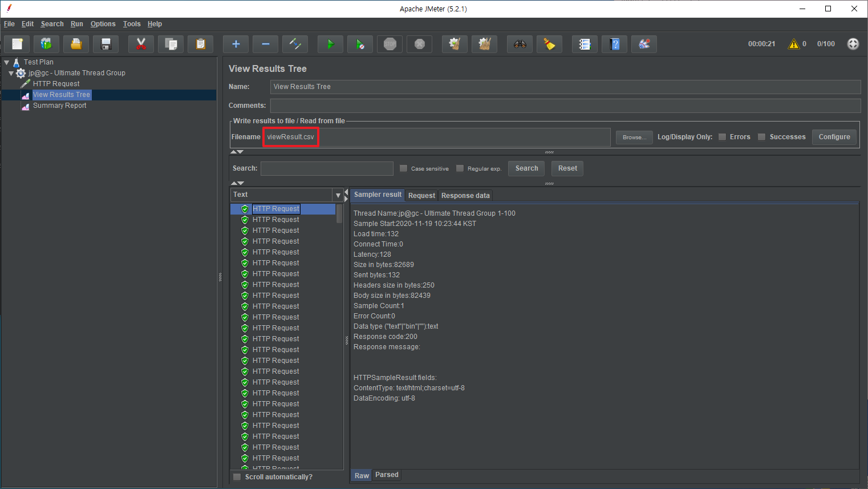Open the Templates toolbar icon
Screen dimensions: 868x489
46,44
